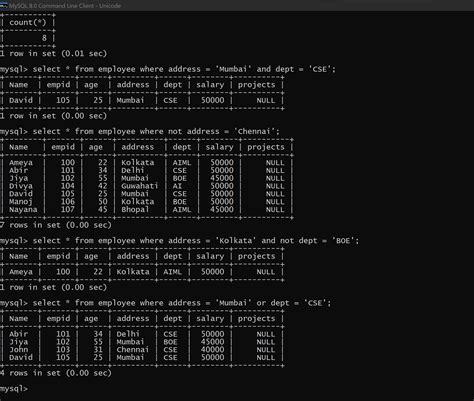Click the salary '45000' in Nayana's row
The width and height of the screenshot is (474, 401).
pyautogui.click(x=222, y=209)
